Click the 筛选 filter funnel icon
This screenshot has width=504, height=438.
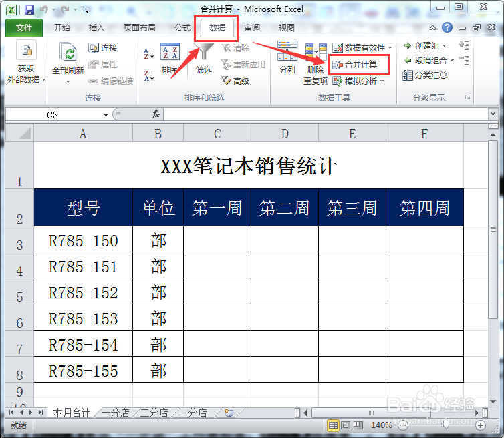[204, 51]
